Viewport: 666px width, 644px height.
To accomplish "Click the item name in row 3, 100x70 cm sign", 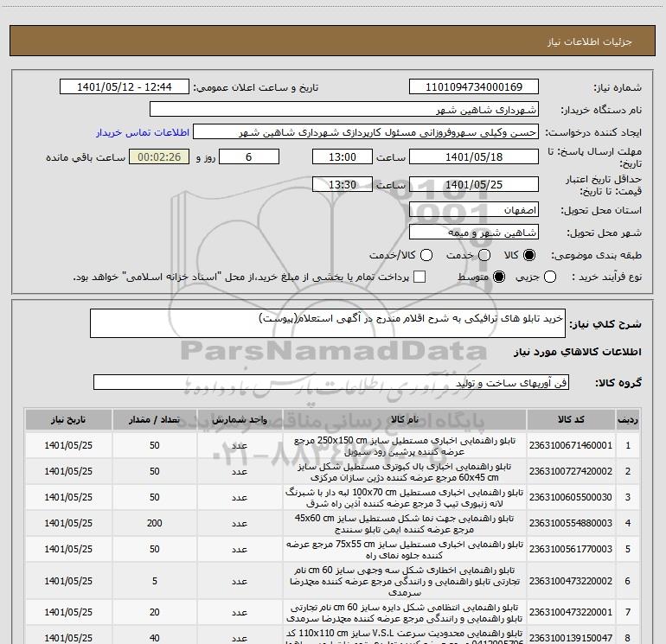I will pyautogui.click(x=405, y=498).
